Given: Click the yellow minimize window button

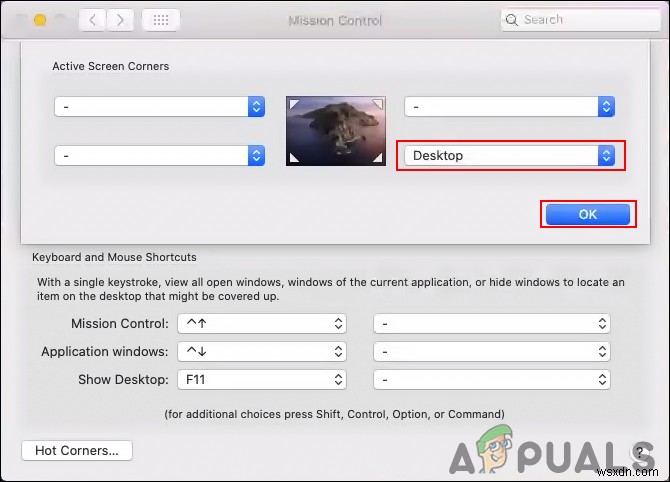Looking at the screenshot, I should coord(40,20).
